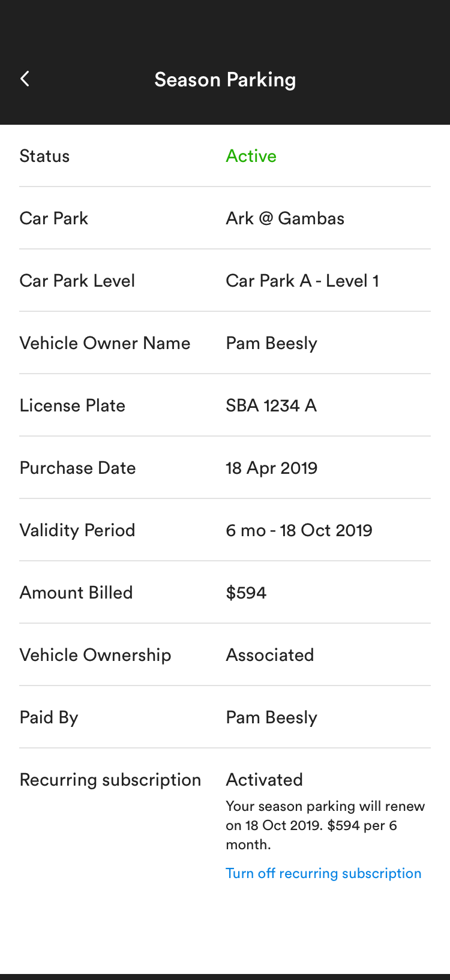Viewport: 450px width, 980px height.
Task: Tap the back arrow icon
Action: [25, 79]
